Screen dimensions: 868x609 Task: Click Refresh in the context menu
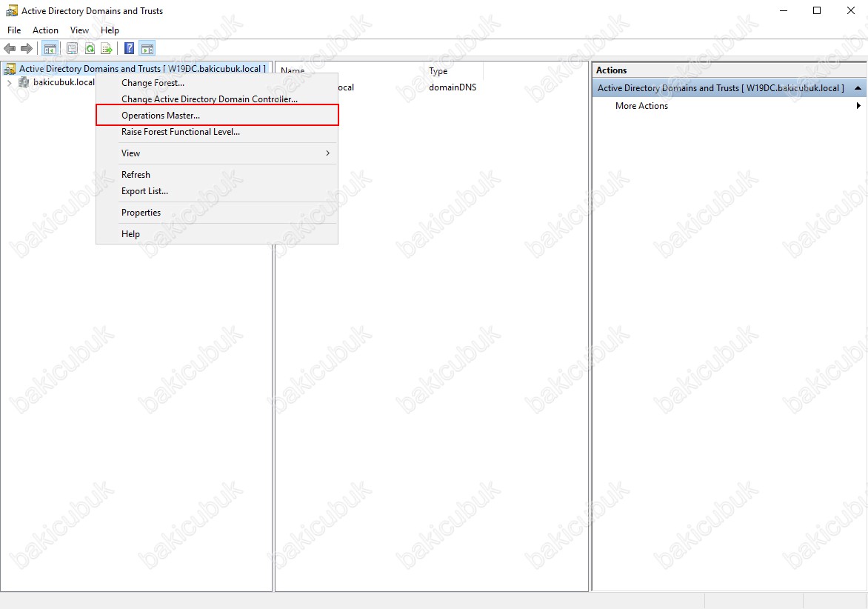pos(217,175)
